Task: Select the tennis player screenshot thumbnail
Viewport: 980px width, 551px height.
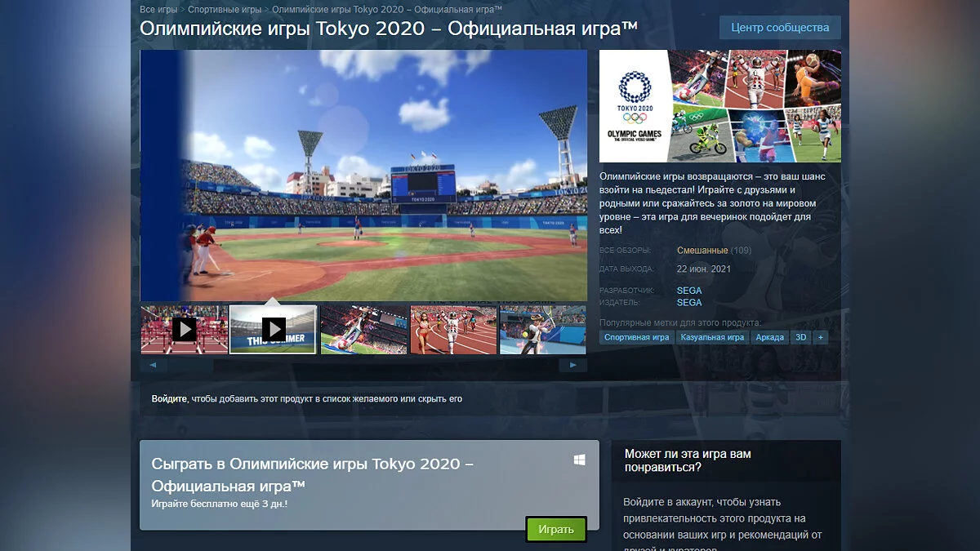Action: (x=543, y=330)
